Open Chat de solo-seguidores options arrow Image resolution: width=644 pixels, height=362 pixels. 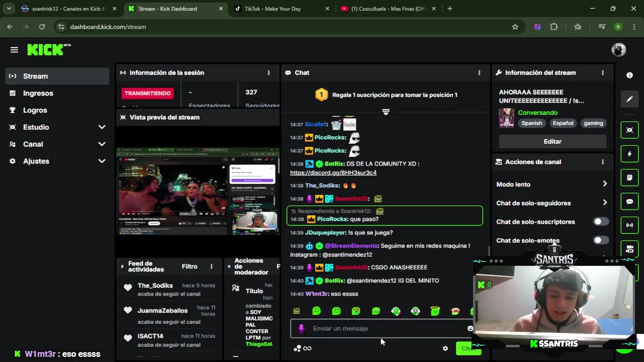click(x=605, y=203)
